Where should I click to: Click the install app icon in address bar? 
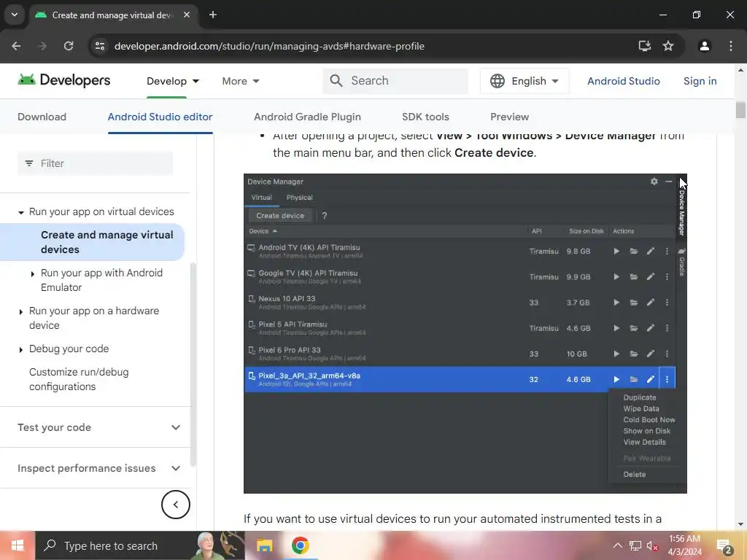[x=644, y=46]
